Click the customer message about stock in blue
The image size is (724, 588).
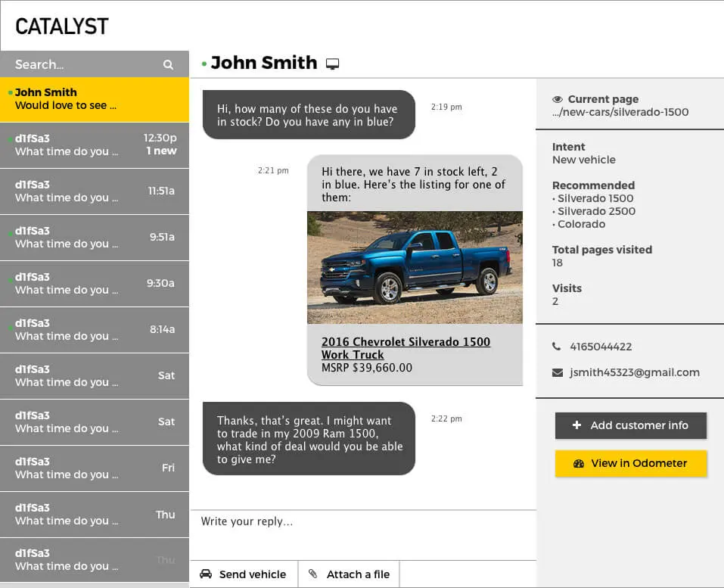point(309,114)
